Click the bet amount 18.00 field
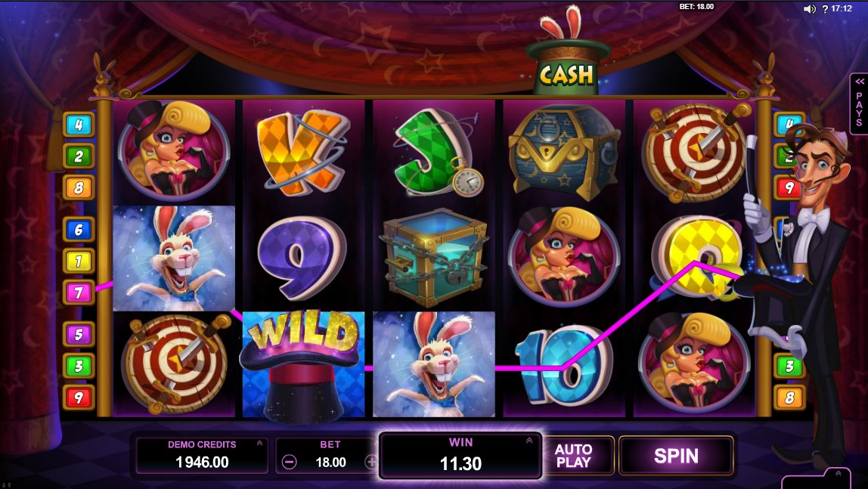This screenshot has width=868, height=489. coord(330,463)
